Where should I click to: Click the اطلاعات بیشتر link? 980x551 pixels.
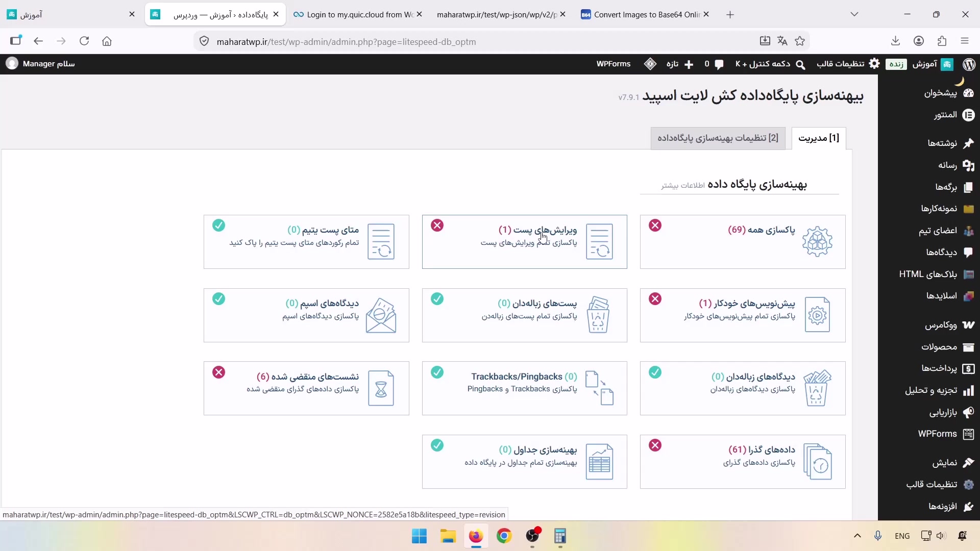click(683, 185)
